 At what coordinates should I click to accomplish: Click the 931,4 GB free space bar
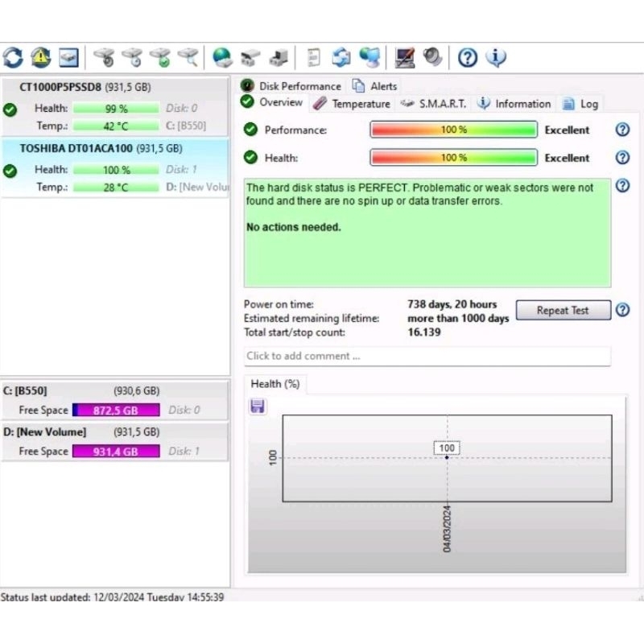tap(116, 452)
